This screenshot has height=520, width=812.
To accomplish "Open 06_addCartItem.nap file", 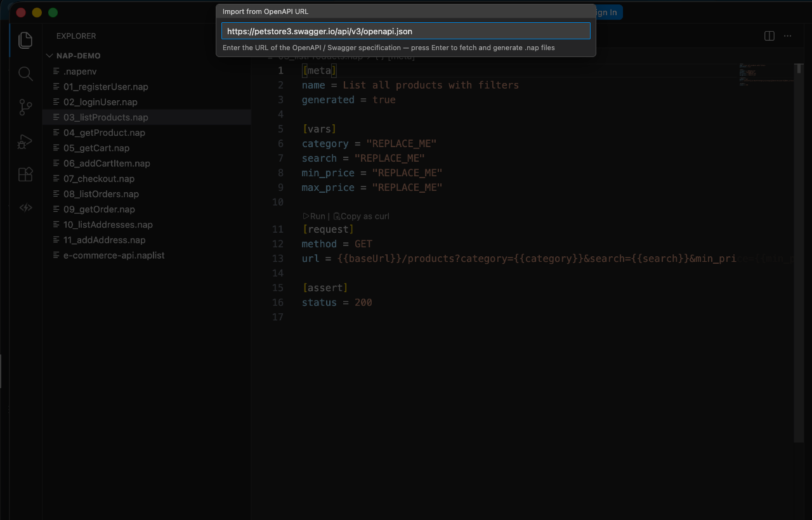I will pos(147,164).
